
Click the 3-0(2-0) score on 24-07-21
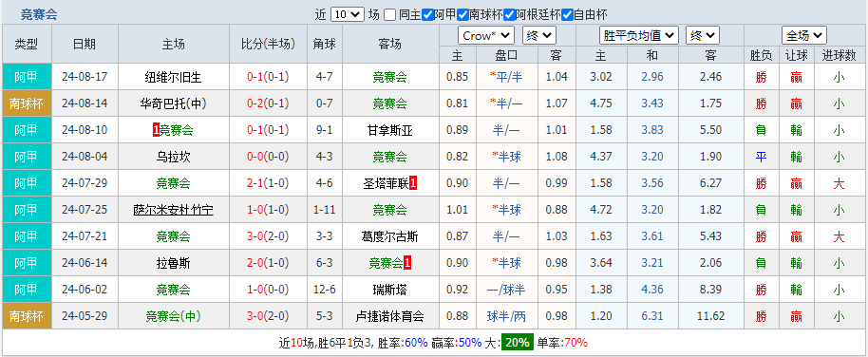tap(269, 236)
